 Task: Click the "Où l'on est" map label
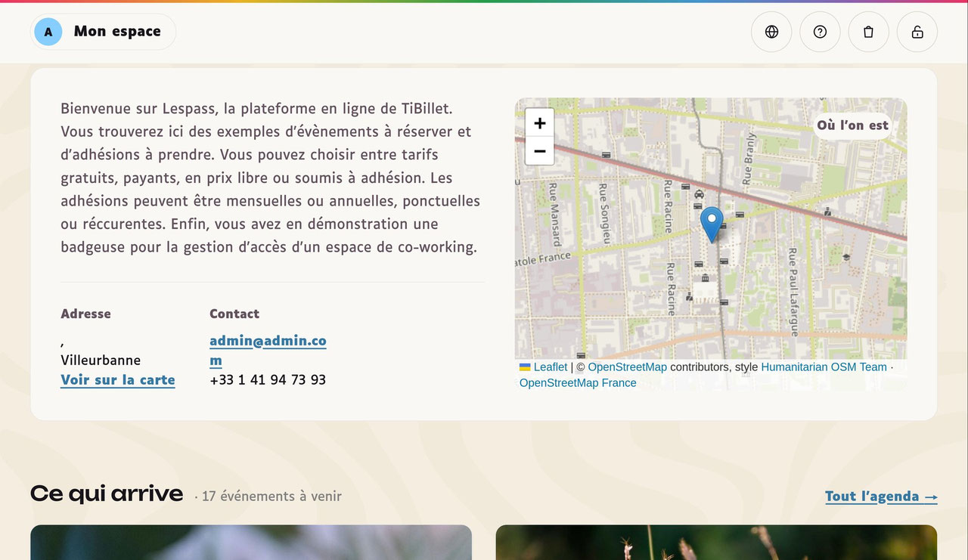click(x=852, y=125)
